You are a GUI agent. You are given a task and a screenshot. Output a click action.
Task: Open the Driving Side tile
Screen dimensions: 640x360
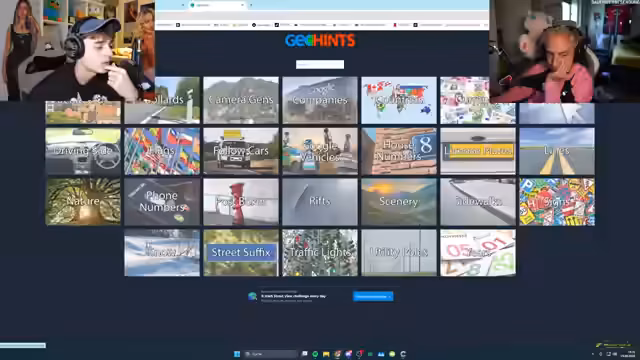click(x=83, y=151)
